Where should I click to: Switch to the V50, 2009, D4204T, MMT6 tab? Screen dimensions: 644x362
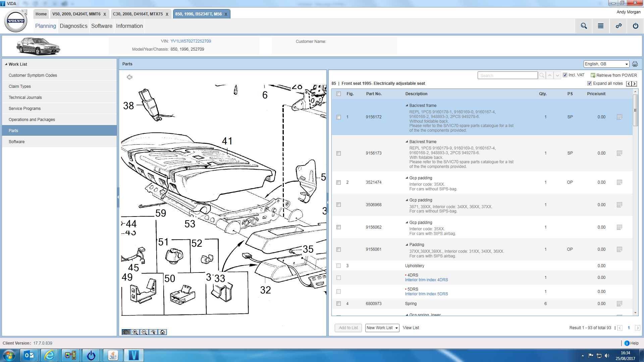[76, 14]
